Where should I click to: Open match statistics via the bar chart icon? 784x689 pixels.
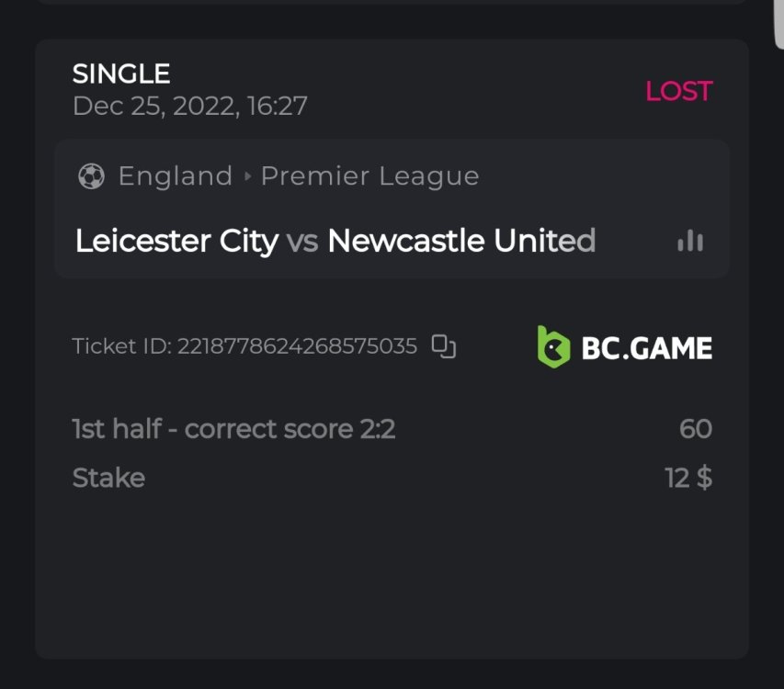(689, 241)
